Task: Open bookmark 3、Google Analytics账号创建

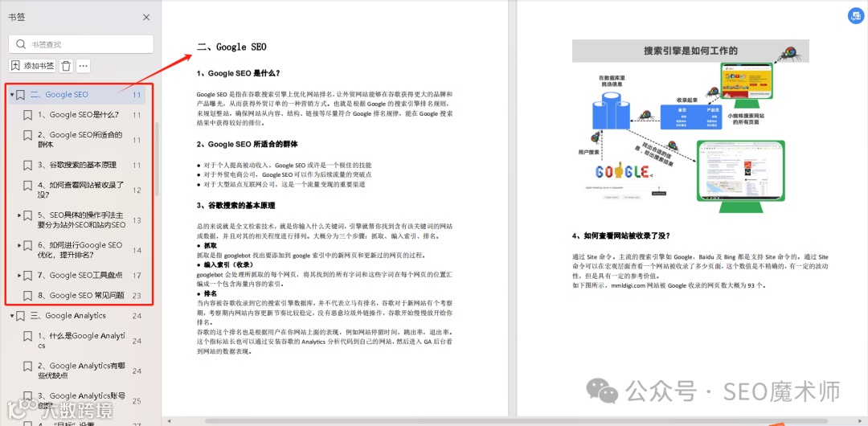Action: 81,400
